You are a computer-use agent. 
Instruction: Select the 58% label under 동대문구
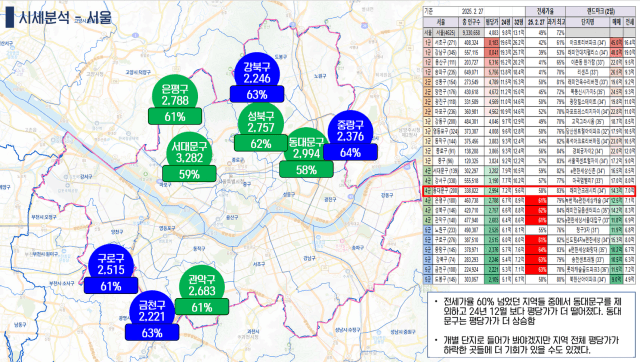[306, 170]
